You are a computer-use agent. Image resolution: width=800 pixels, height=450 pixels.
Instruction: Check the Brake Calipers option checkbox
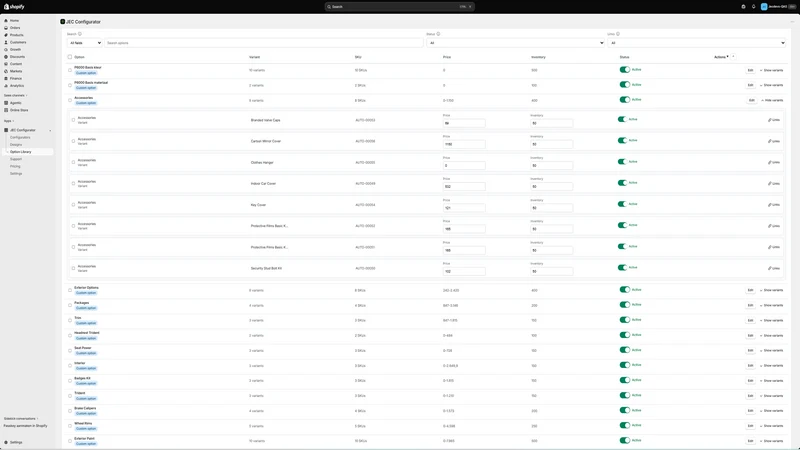(70, 411)
